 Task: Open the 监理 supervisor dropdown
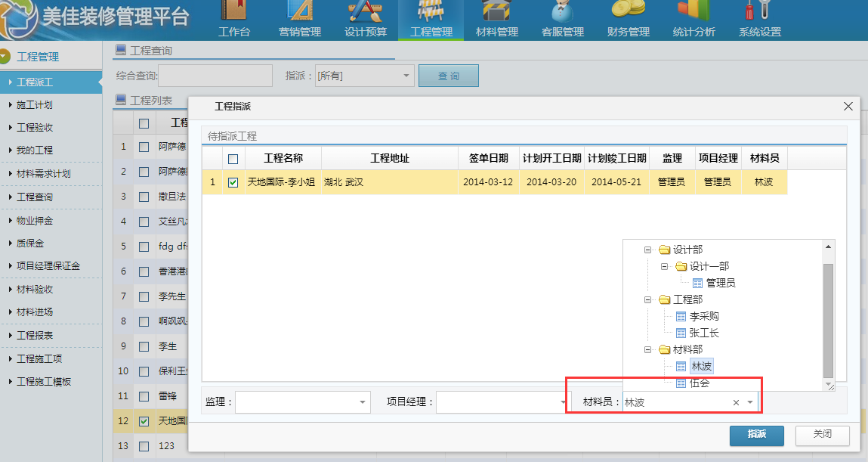(363, 402)
